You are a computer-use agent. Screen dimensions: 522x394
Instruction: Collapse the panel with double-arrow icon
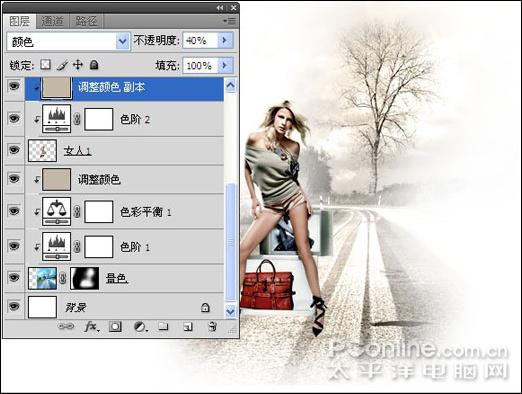point(220,7)
